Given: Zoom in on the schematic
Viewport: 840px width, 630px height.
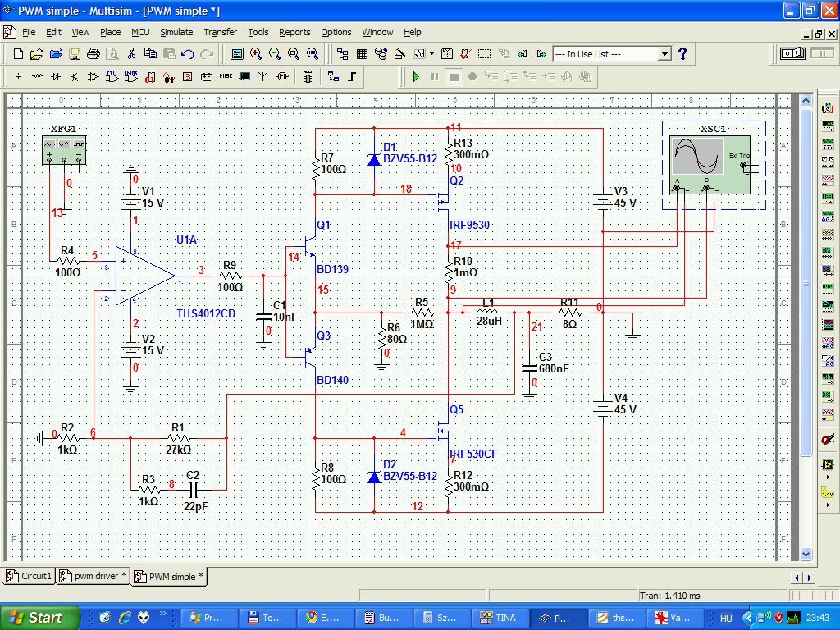Looking at the screenshot, I should (x=256, y=54).
